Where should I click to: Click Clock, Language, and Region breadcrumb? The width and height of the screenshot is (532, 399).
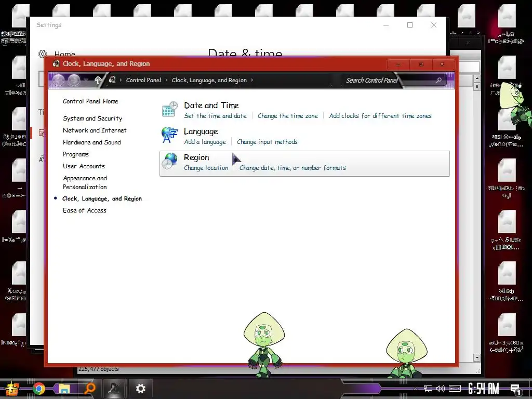pyautogui.click(x=209, y=80)
